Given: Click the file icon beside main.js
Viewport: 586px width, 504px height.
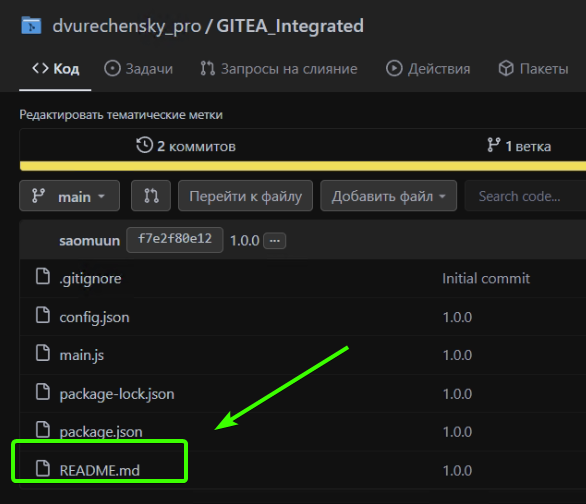Looking at the screenshot, I should 43,353.
